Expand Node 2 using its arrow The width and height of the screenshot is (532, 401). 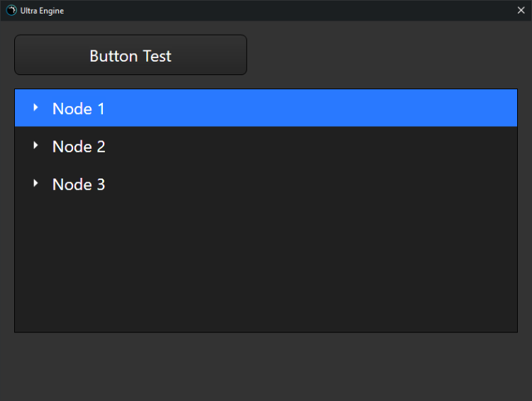point(35,145)
